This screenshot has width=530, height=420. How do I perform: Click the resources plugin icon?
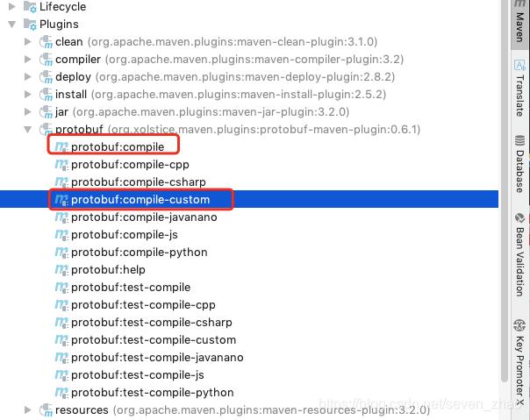(46, 409)
